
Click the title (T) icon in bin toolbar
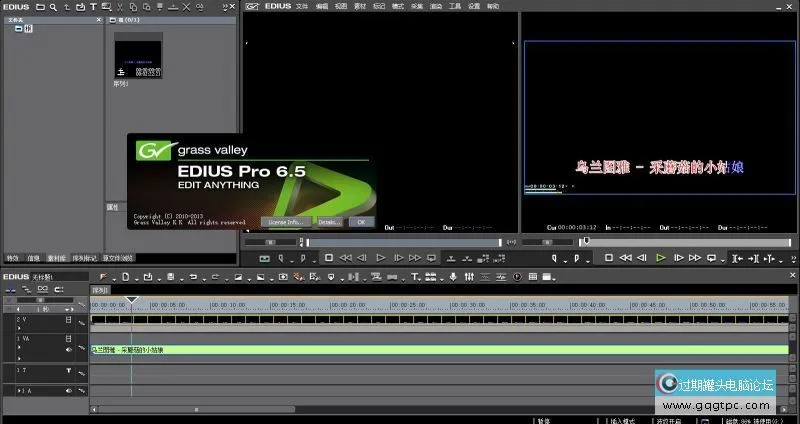[x=93, y=6]
